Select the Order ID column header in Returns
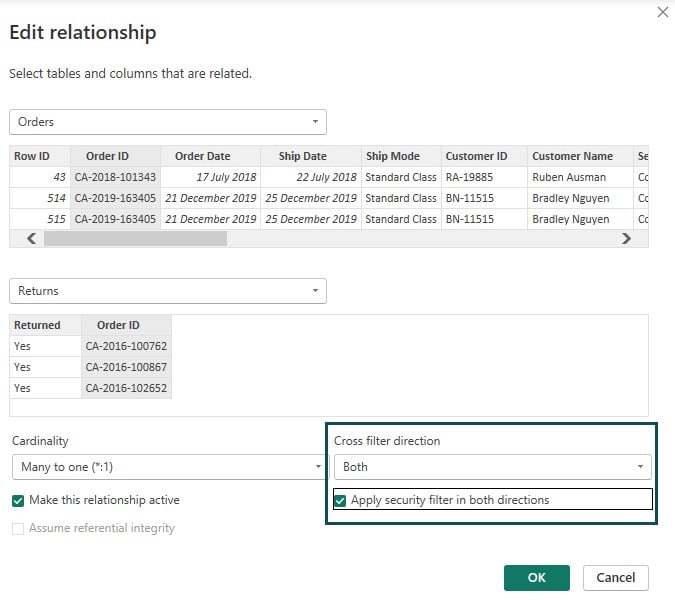Image resolution: width=675 pixels, height=600 pixels. click(x=126, y=325)
